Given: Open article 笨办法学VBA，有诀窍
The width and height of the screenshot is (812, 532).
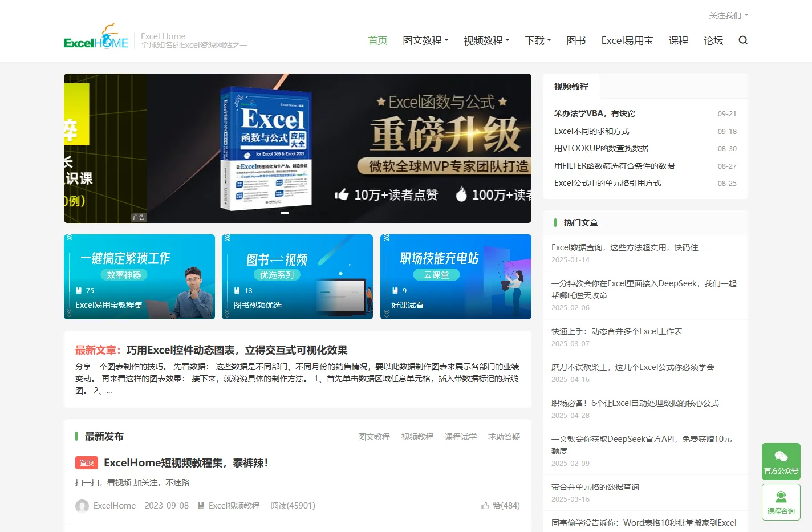Looking at the screenshot, I should 595,113.
